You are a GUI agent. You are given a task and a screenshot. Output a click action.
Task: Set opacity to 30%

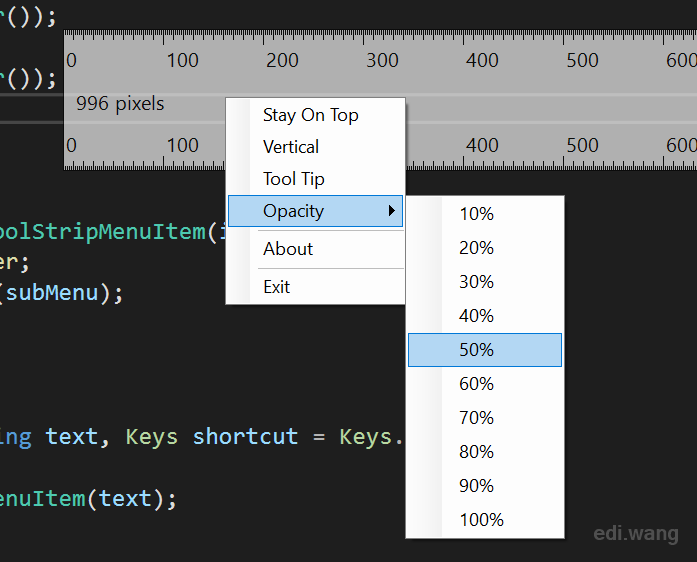[x=485, y=282]
